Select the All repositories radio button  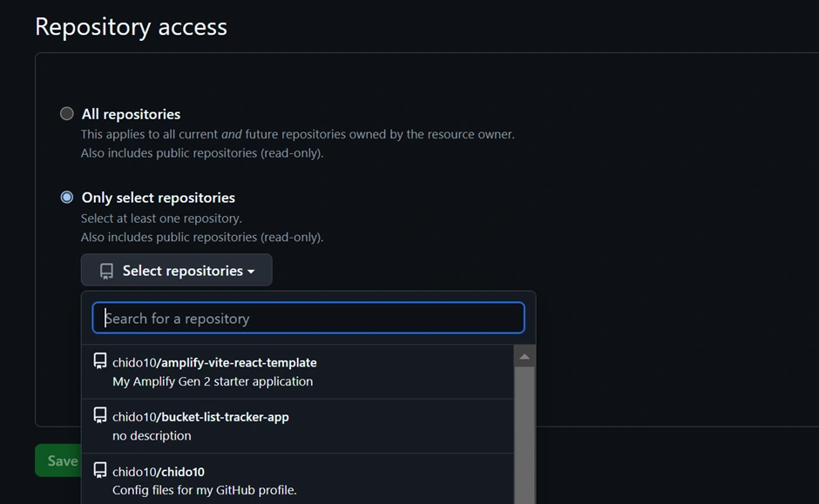pyautogui.click(x=67, y=114)
